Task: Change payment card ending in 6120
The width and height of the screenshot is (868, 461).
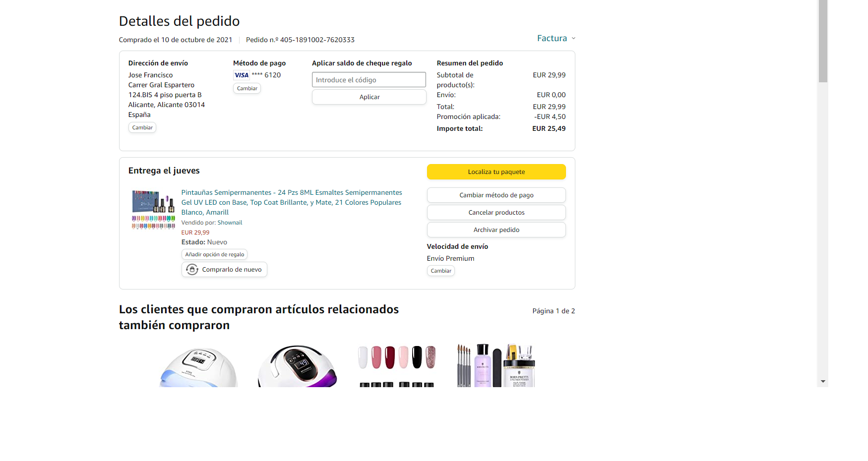Action: (x=247, y=88)
